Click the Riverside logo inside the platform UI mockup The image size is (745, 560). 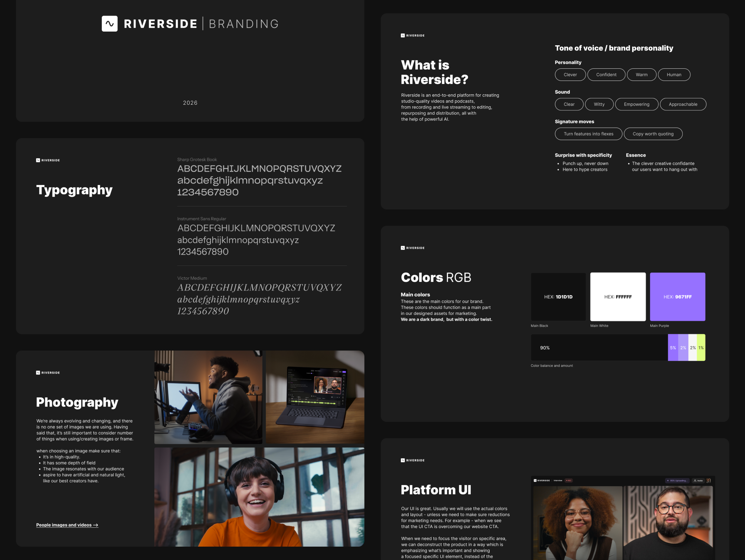click(x=542, y=481)
